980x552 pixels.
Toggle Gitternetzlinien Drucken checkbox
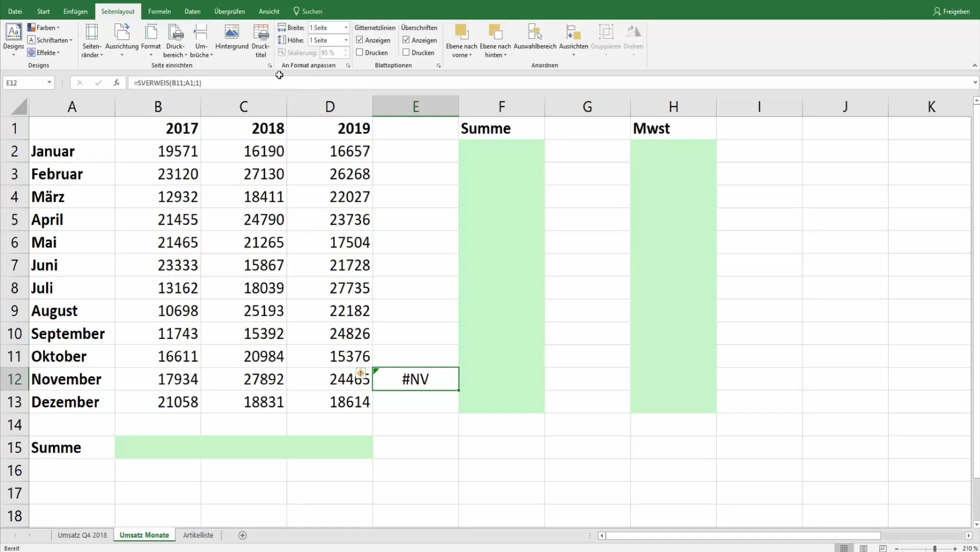360,52
